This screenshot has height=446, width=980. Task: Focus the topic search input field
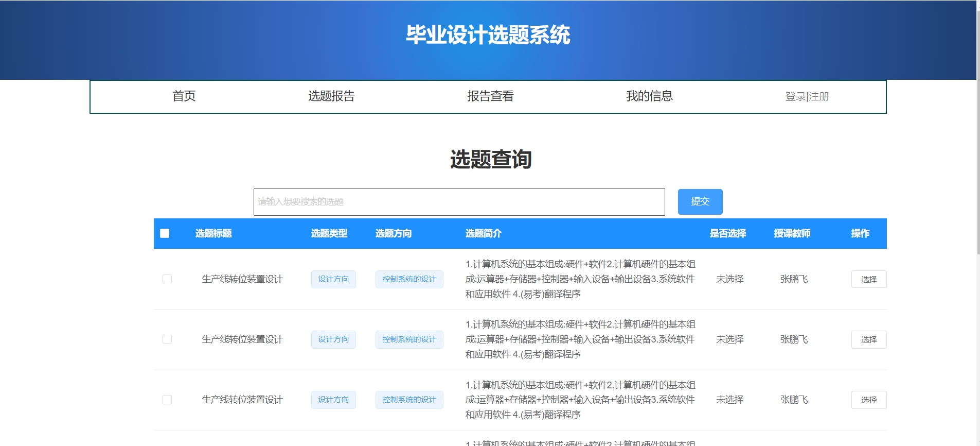pyautogui.click(x=459, y=202)
